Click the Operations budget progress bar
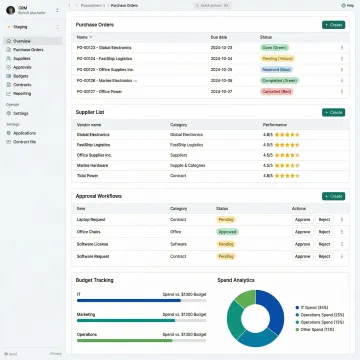Viewport: 360px width, 360px height. (x=142, y=340)
